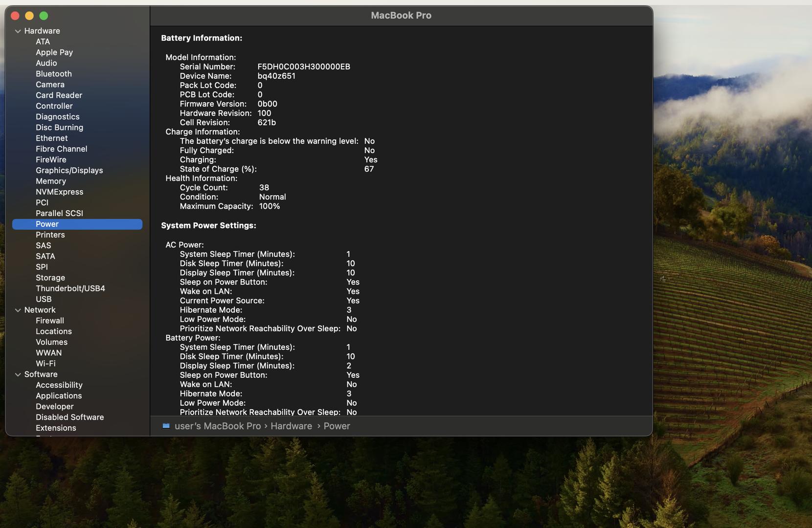Select Fibre Channel in sidebar

(62, 149)
